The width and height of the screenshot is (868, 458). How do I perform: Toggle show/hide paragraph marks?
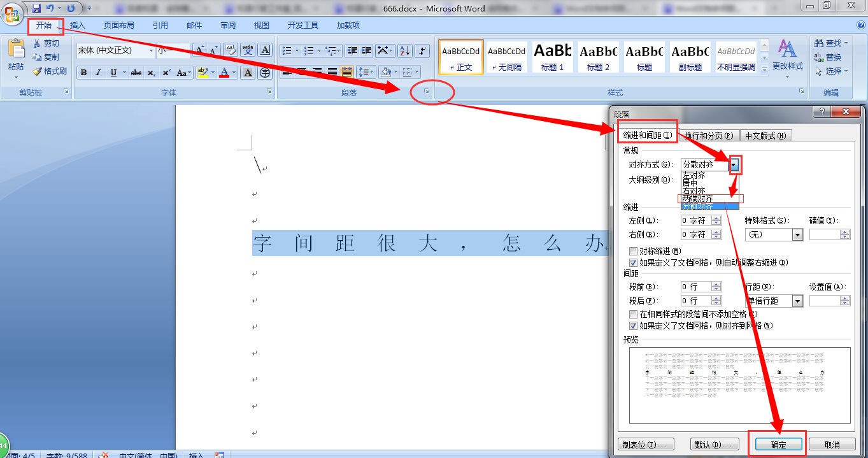coord(423,51)
